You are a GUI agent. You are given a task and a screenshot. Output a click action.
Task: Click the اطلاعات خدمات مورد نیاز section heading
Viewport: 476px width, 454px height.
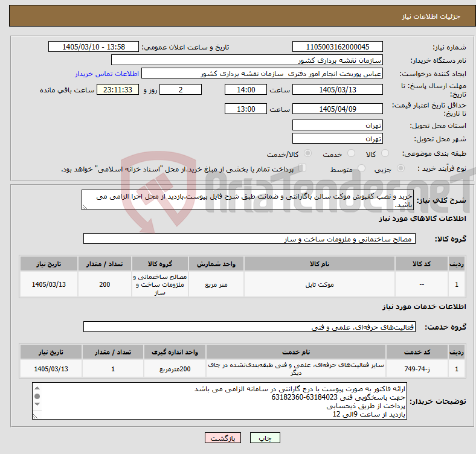point(424,307)
